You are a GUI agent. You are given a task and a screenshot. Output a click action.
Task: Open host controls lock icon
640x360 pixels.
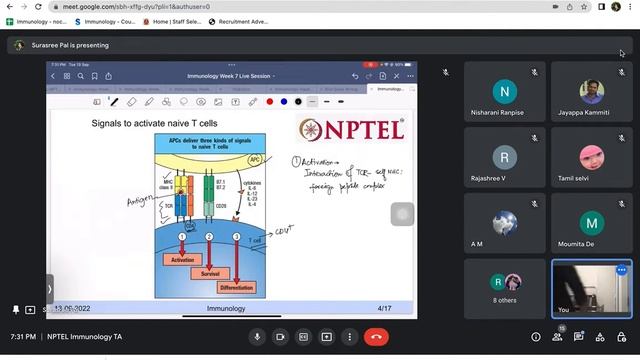click(621, 337)
